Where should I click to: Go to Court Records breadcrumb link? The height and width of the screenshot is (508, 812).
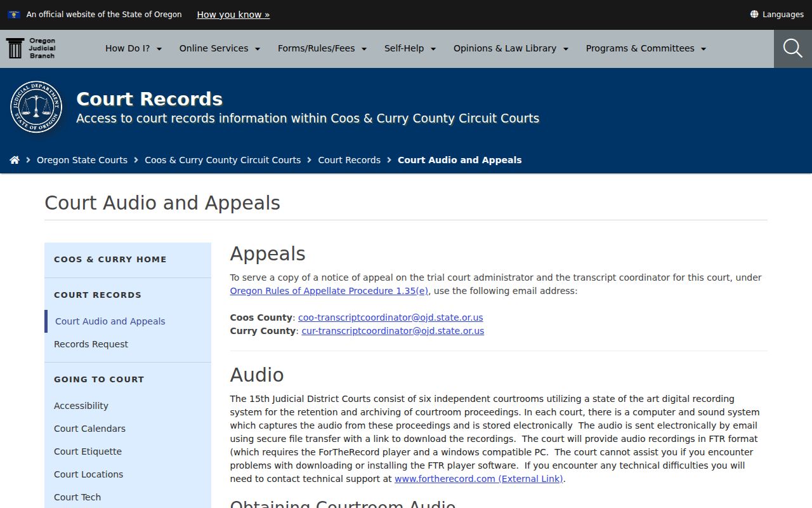[350, 160]
